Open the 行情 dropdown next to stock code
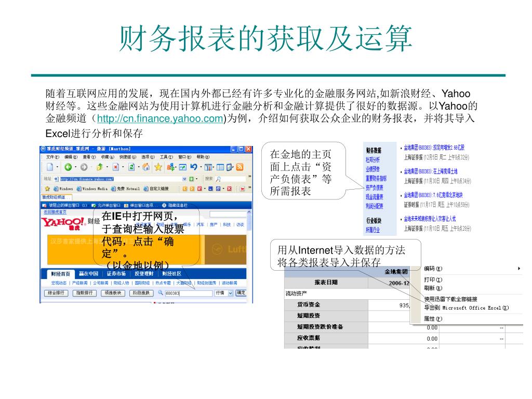This screenshot has height=399, width=532. point(230,293)
